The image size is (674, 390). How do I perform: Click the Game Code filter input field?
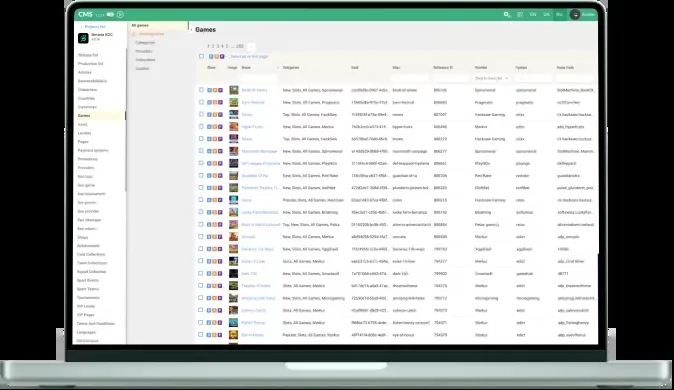575,78
